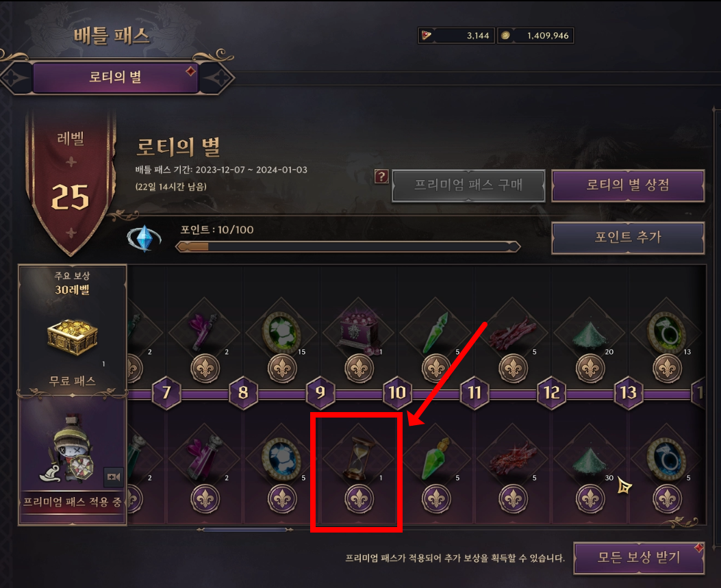This screenshot has height=588, width=721.
Task: Click the fleur-de-lis claim medal under hourglass
Action: (359, 499)
